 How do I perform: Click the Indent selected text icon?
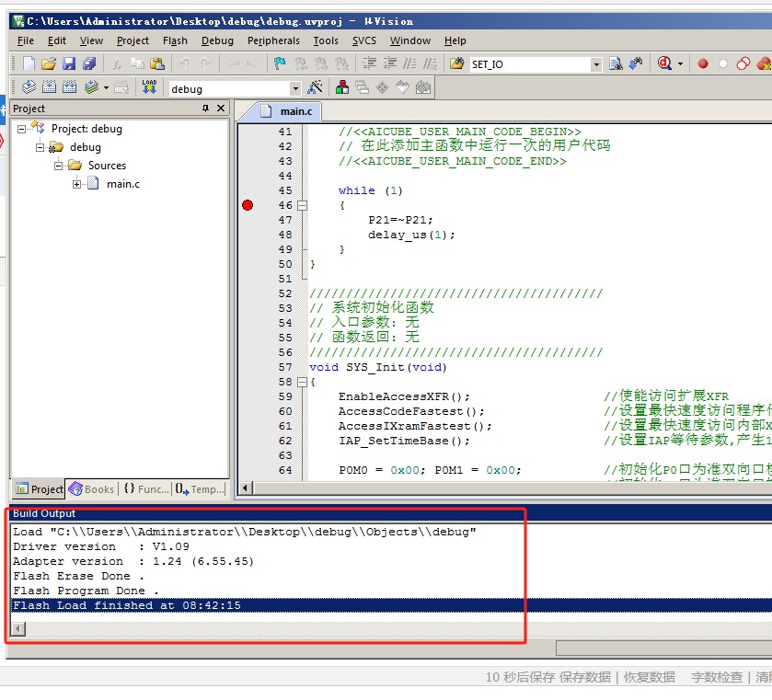pos(369,63)
